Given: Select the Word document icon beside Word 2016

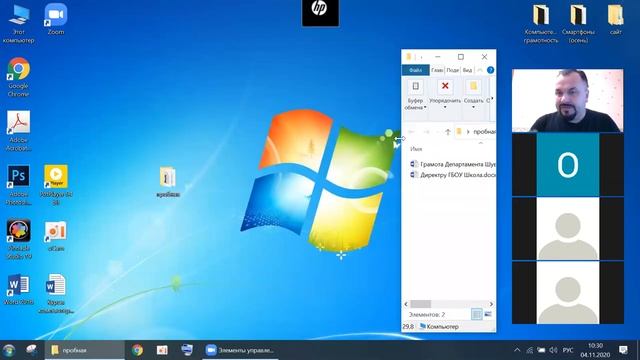Looking at the screenshot, I should click(x=56, y=293).
